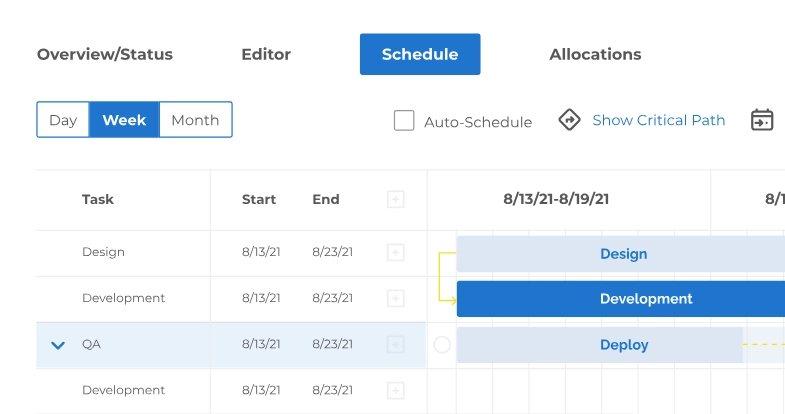This screenshot has width=785, height=414.
Task: Click start date 8/13/21 in QA row
Action: [x=261, y=344]
